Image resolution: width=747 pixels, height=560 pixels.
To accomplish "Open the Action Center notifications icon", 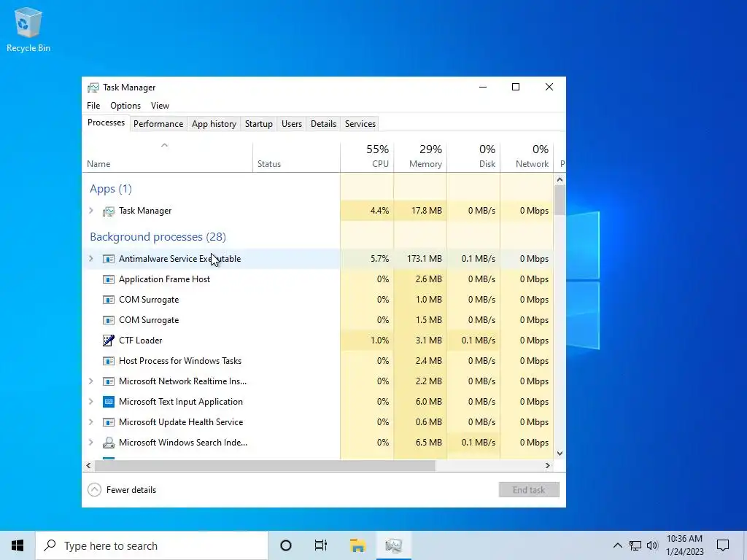I will 723,545.
